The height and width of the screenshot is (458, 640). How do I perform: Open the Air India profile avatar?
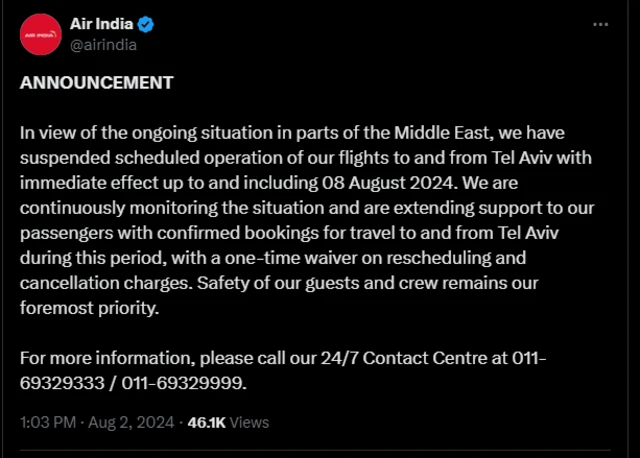[40, 34]
